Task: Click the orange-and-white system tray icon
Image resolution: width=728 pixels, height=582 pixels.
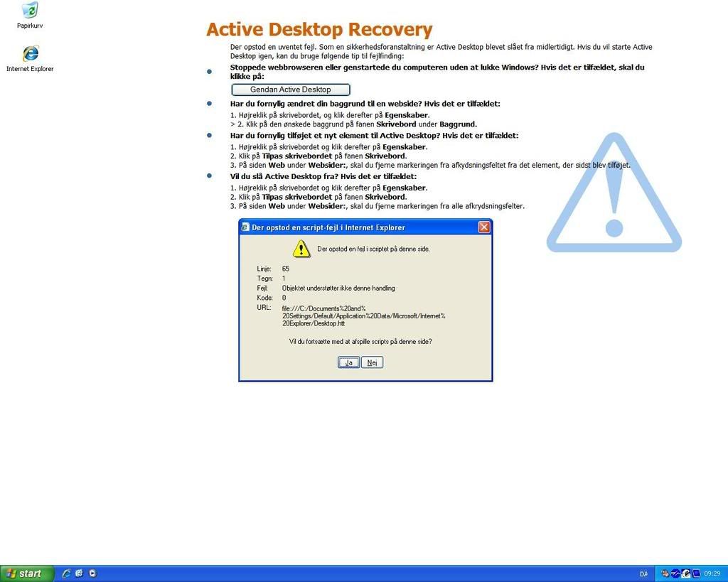Action: click(x=665, y=573)
